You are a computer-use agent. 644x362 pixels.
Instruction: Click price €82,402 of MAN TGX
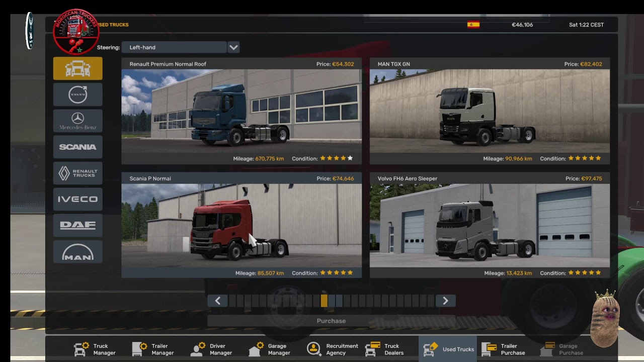591,64
